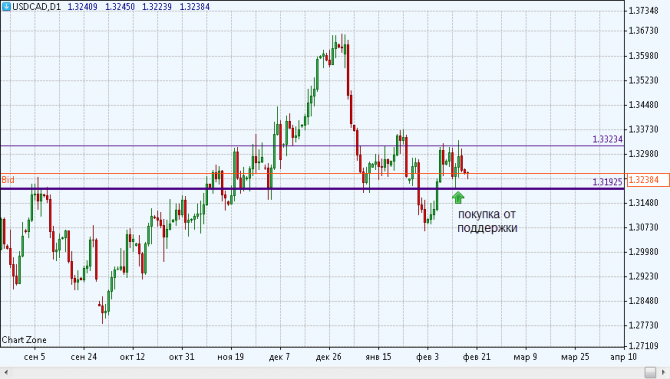Click the 'мар 25' date label
670x379 pixels.
click(x=575, y=357)
